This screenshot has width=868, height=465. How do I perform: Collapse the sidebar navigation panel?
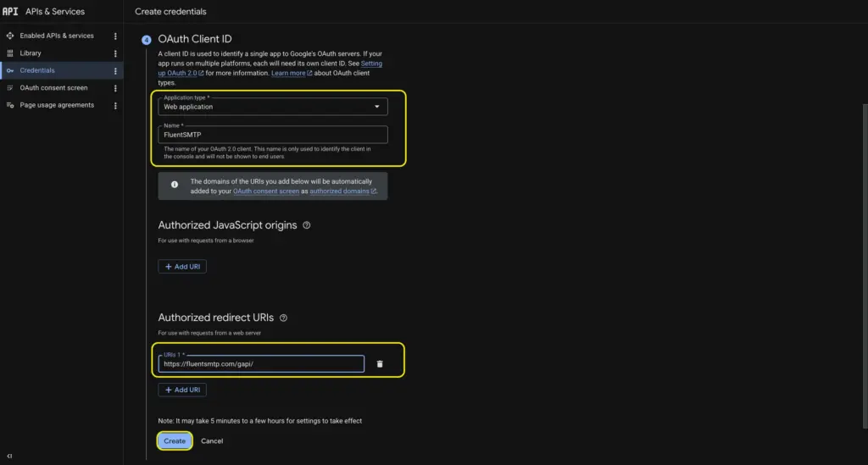click(x=9, y=457)
